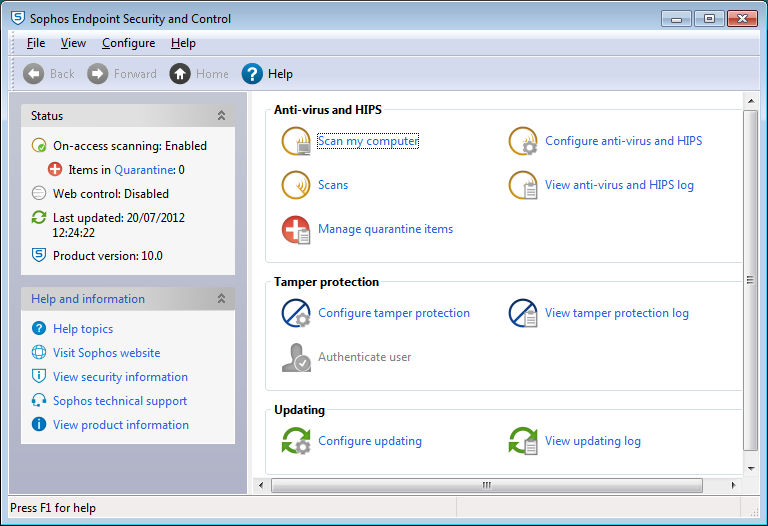This screenshot has height=526, width=768.
Task: Open the Help topics link
Action: tap(83, 329)
